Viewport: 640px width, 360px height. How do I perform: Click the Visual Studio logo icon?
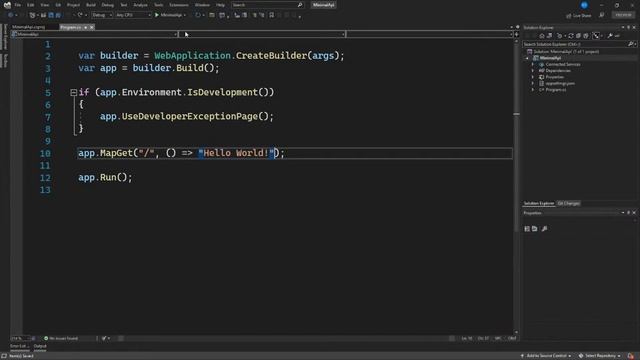[x=7, y=5]
